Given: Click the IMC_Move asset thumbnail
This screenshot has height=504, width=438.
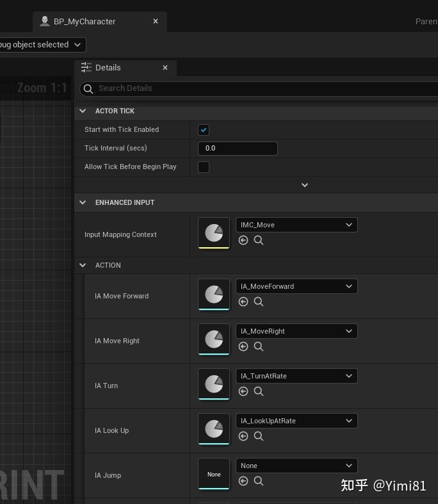Looking at the screenshot, I should point(214,233).
